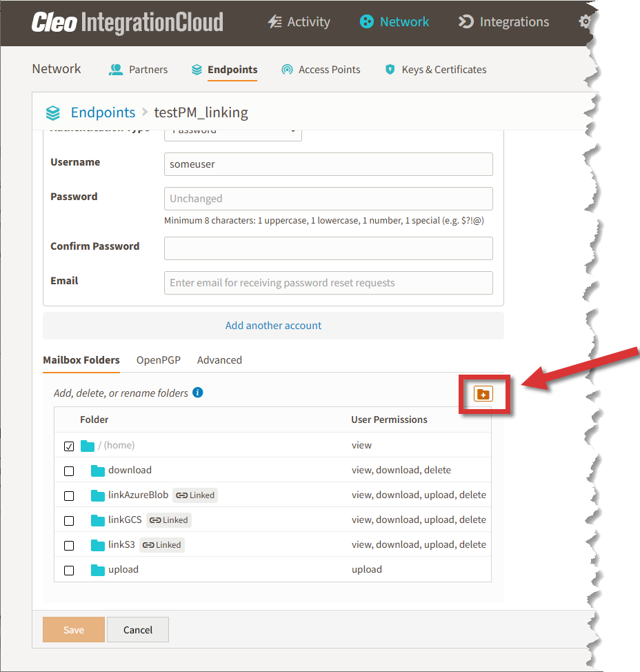
Task: Click the upload folder icon
Action: [x=98, y=570]
